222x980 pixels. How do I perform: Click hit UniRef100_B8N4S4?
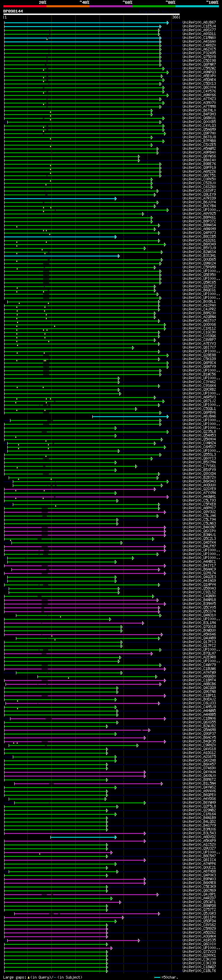coord(199,225)
